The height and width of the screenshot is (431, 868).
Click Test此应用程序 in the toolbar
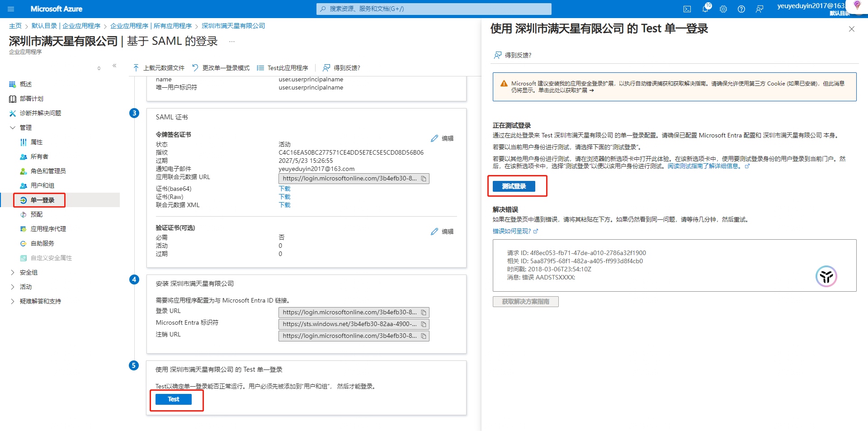point(283,68)
